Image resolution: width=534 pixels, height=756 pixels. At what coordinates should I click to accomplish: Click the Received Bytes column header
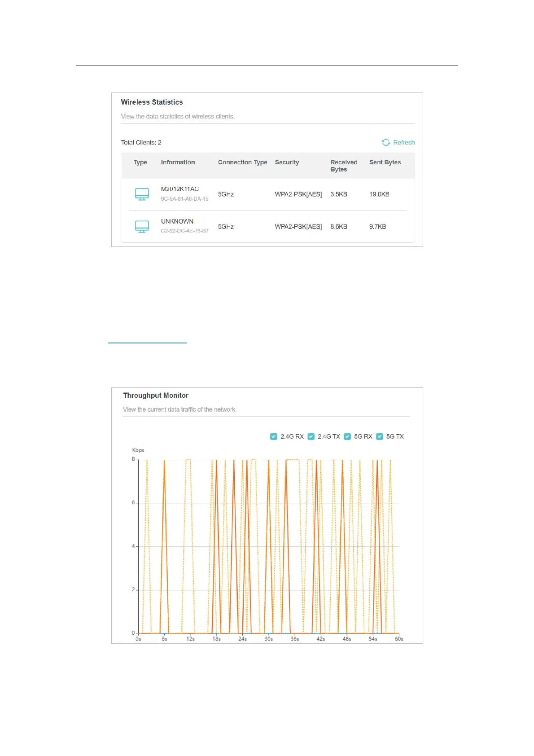(x=344, y=166)
